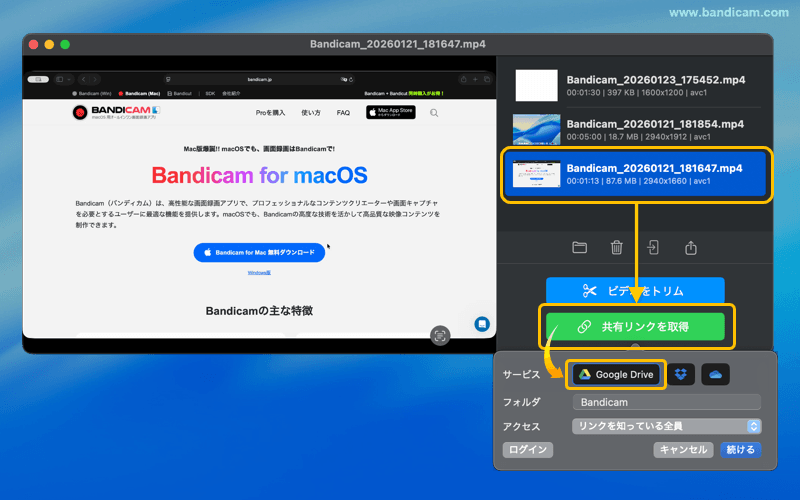The image size is (800, 500).
Task: Click the trash icon to delete the video
Action: (617, 248)
